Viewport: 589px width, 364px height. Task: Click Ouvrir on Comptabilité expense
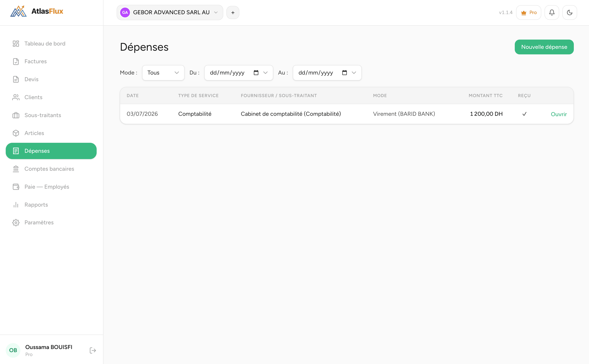559,114
